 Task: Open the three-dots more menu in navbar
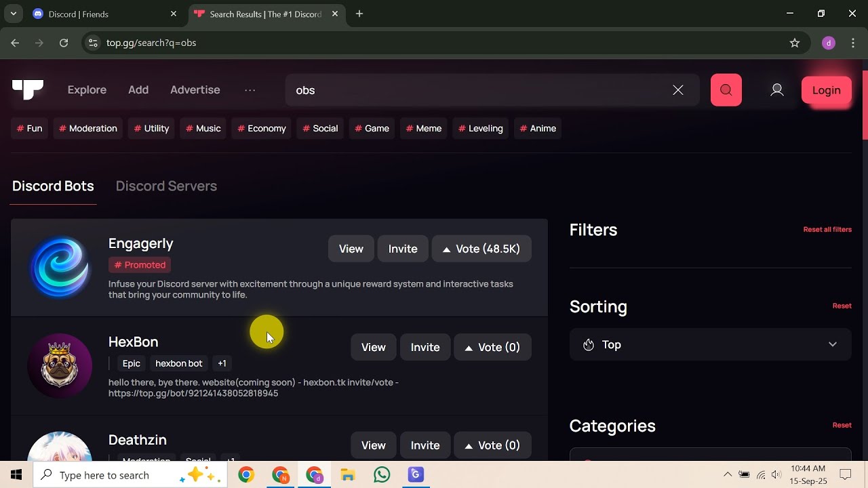(250, 90)
